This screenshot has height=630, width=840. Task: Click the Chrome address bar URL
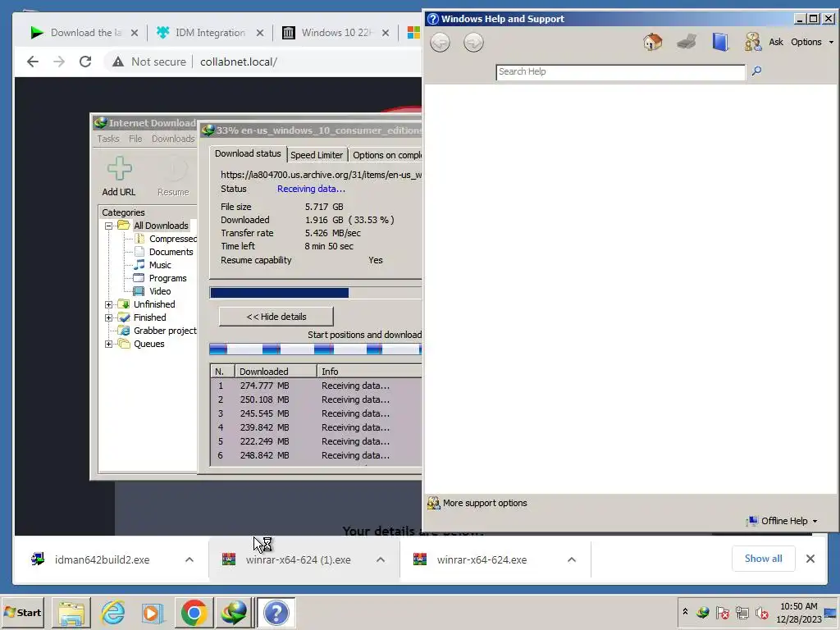239,62
